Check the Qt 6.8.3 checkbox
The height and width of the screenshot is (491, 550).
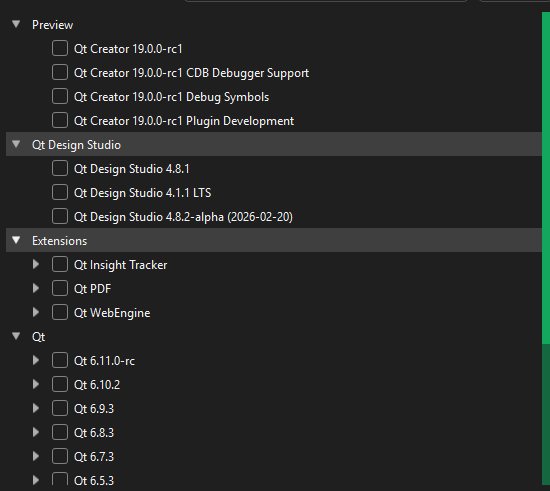click(x=60, y=432)
